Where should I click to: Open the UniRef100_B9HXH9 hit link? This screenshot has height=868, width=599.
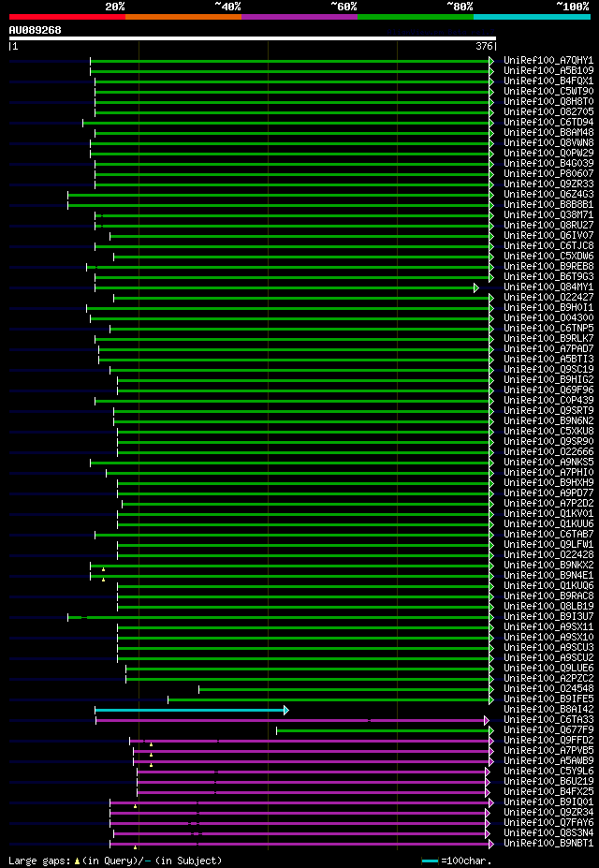[x=548, y=483]
